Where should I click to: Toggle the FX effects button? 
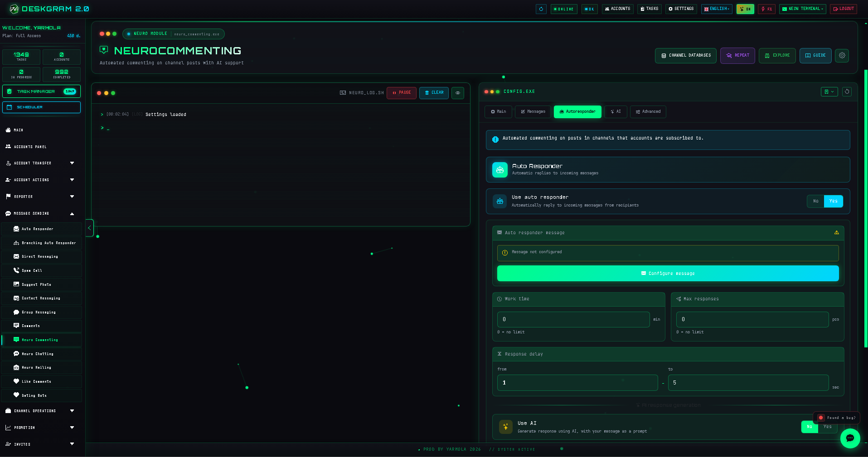[x=766, y=9]
